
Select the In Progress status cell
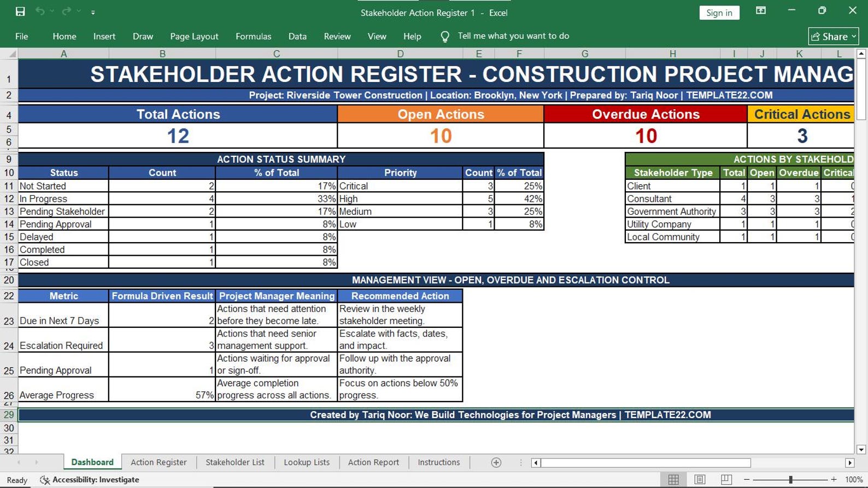63,199
